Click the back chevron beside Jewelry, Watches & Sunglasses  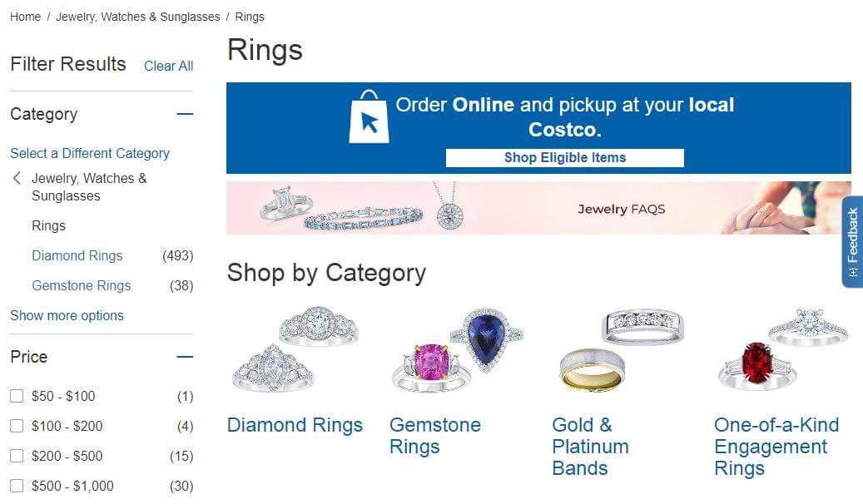pyautogui.click(x=17, y=178)
